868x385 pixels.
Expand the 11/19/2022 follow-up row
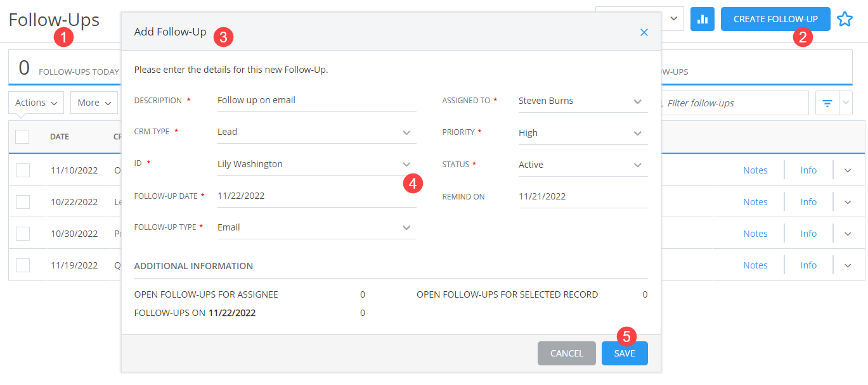pos(848,265)
